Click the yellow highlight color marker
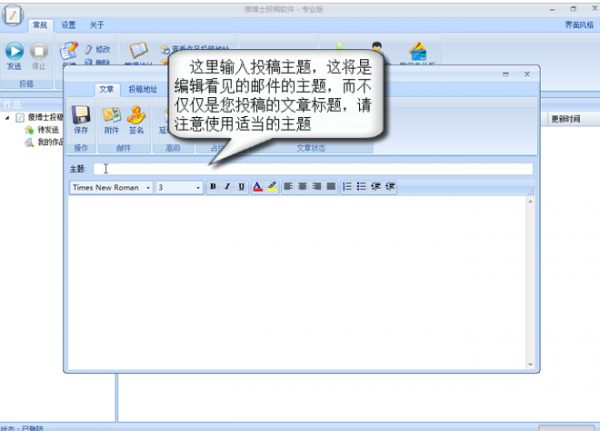 272,187
